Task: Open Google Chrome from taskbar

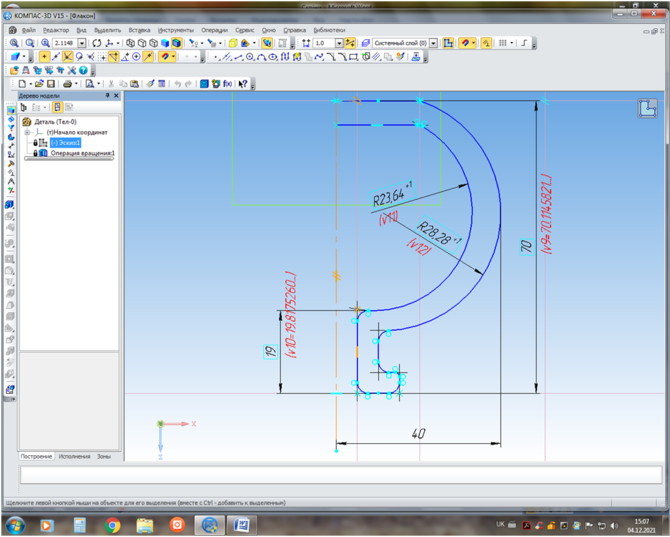Action: (112, 525)
